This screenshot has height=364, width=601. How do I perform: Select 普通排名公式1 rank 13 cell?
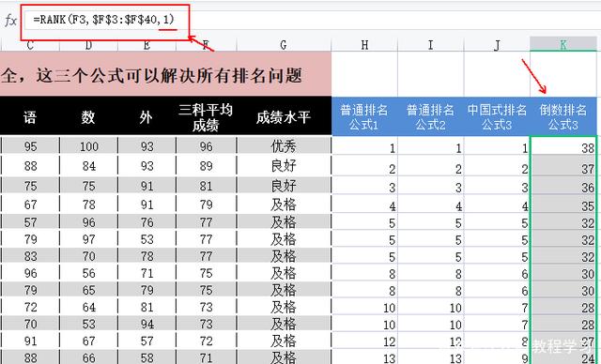click(364, 357)
